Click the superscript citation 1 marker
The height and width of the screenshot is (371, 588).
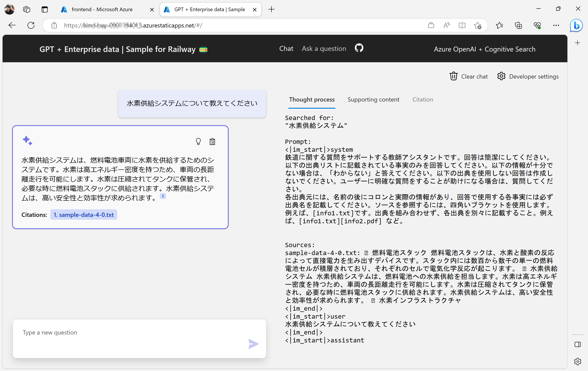163,196
